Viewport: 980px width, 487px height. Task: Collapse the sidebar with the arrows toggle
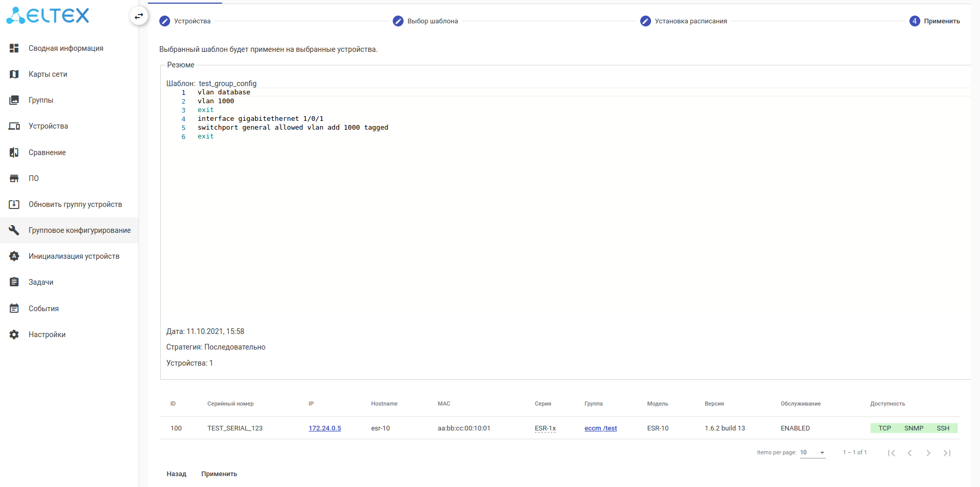[x=139, y=16]
